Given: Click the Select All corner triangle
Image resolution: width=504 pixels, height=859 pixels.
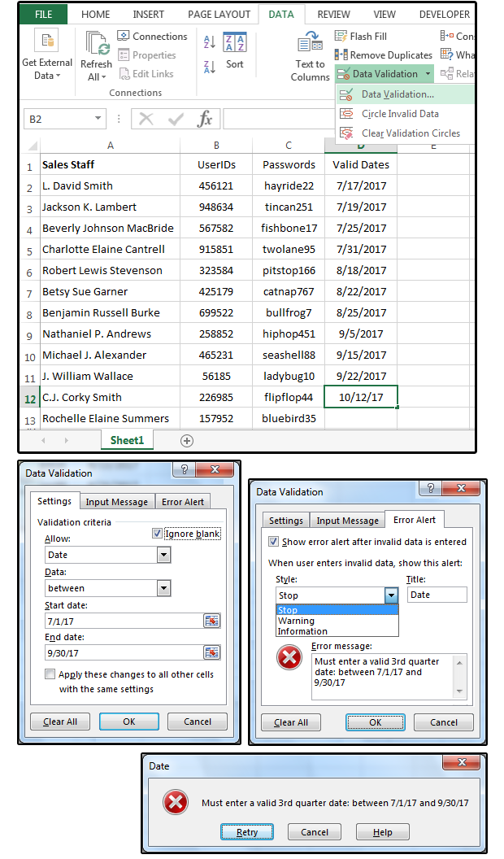Looking at the screenshot, I should pos(33,145).
